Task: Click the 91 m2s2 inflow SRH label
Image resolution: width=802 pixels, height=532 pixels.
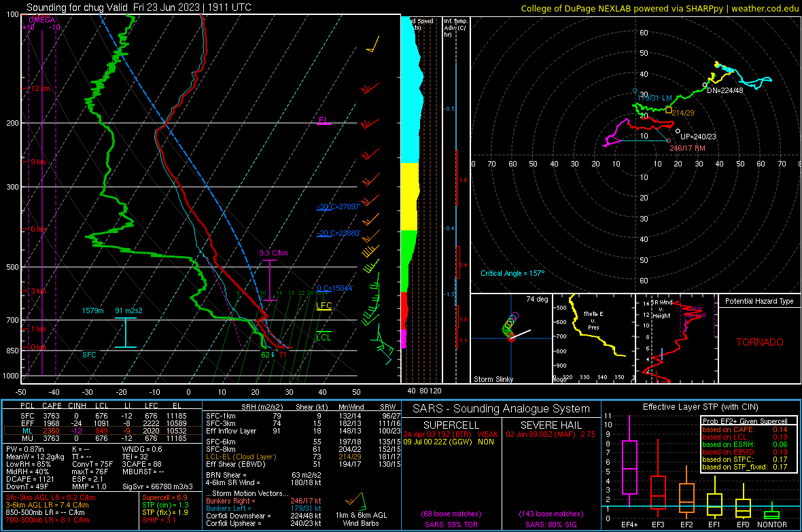Action: 128,311
